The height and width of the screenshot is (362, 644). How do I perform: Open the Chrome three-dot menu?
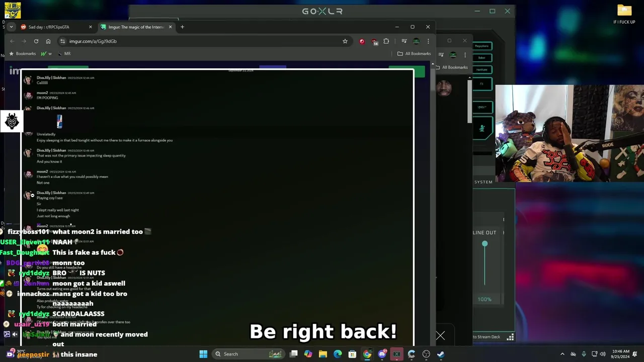tap(428, 41)
